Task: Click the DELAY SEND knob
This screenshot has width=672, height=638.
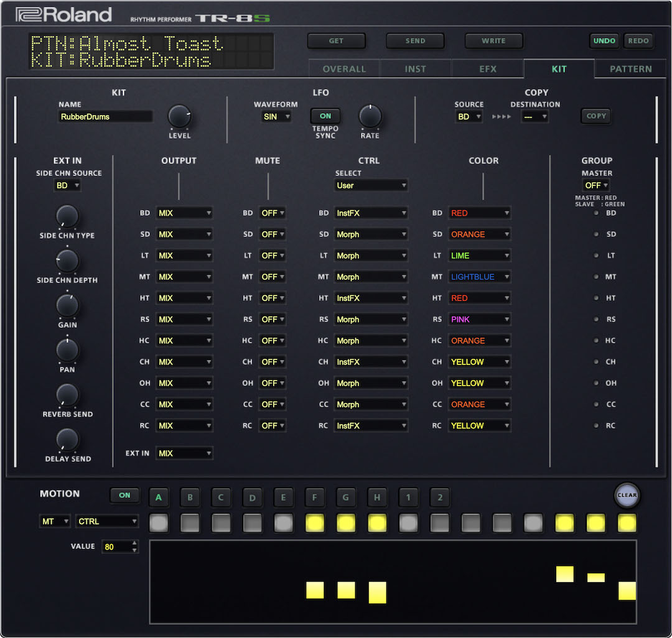Action: [x=67, y=440]
